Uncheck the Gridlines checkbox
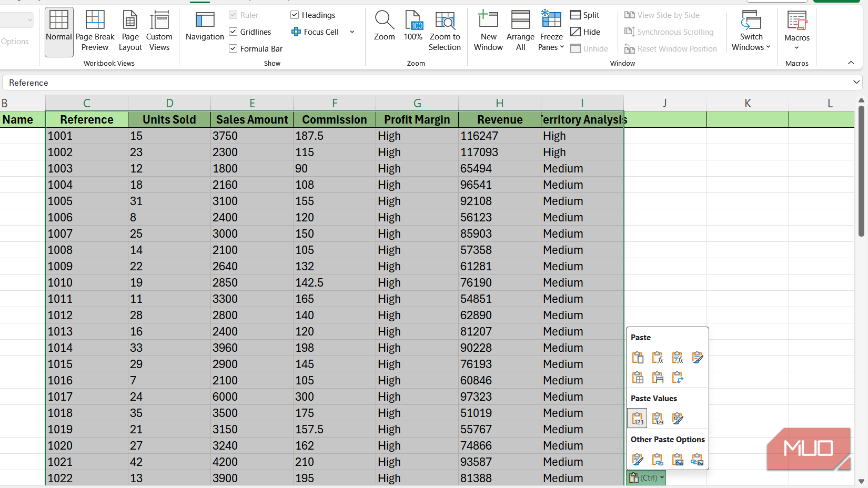Viewport: 868px width, 488px height. 233,32
